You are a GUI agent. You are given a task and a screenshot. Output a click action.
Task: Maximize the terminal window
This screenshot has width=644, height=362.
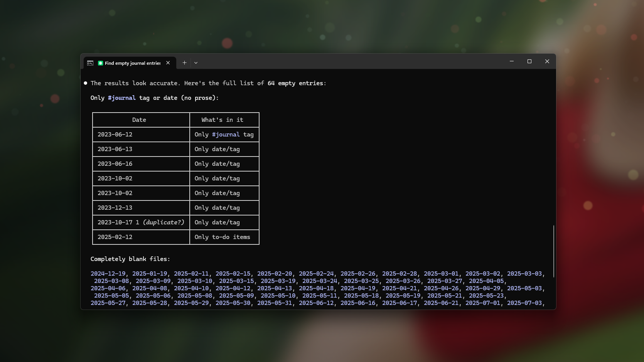click(x=529, y=61)
